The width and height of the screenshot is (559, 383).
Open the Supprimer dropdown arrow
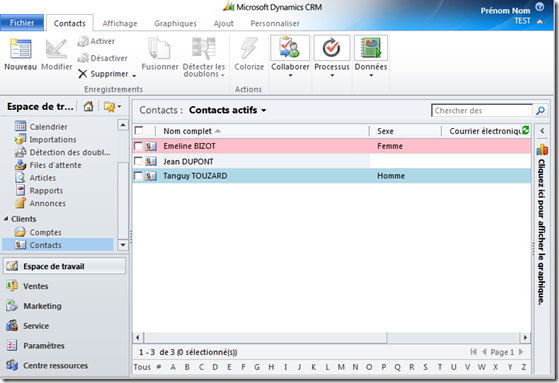coord(134,76)
